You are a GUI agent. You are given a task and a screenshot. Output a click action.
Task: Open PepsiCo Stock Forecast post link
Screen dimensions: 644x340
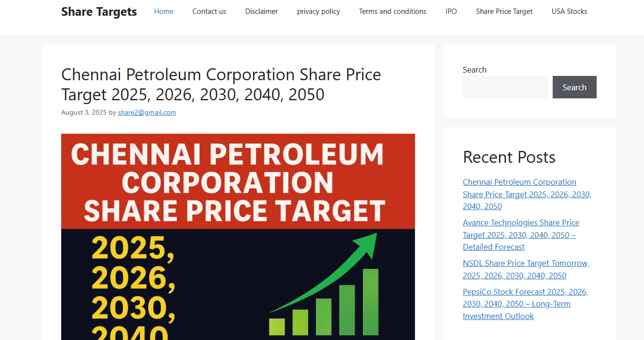[x=525, y=304]
